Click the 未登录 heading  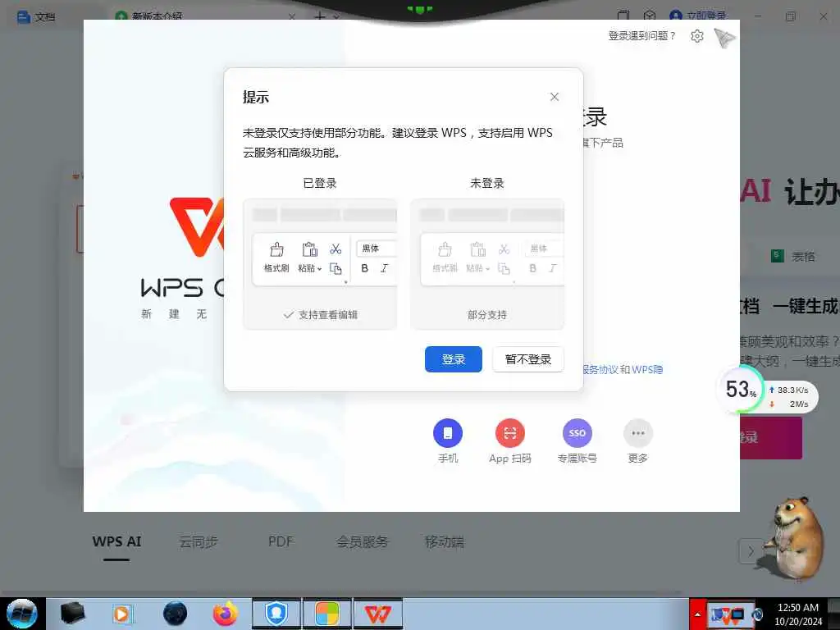coord(487,183)
